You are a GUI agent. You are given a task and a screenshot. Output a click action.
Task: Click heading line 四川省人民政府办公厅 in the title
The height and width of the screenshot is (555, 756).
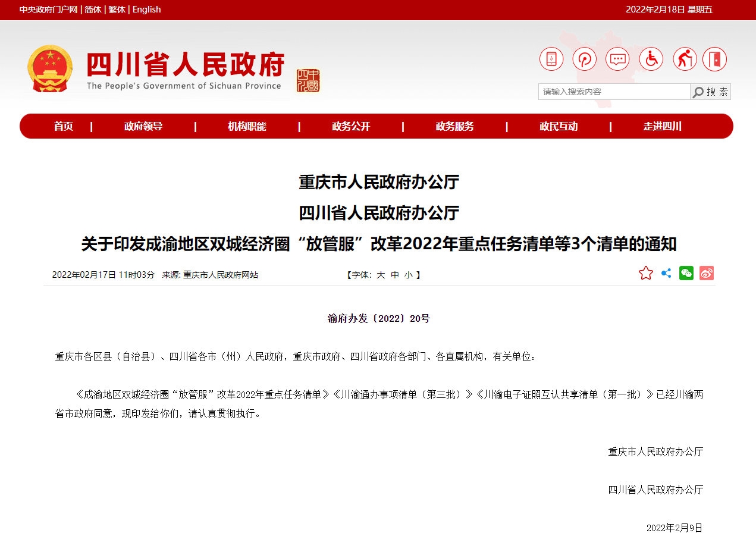click(x=378, y=213)
